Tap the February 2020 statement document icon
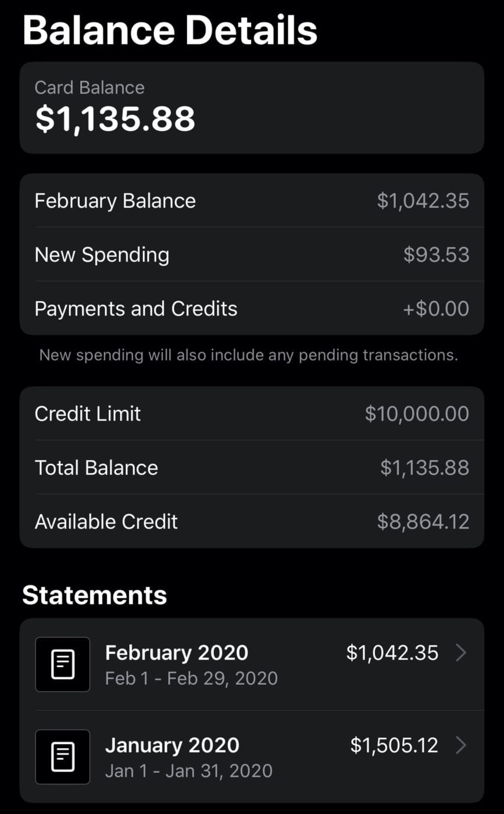This screenshot has height=814, width=504. pos(62,665)
